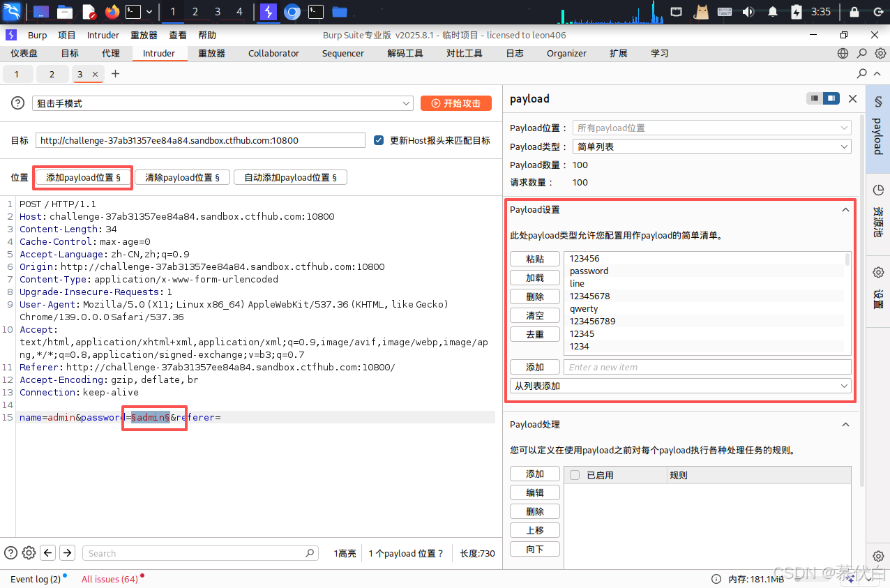Switch to the 解码工具 tab
Viewport: 890px width, 588px height.
point(405,53)
